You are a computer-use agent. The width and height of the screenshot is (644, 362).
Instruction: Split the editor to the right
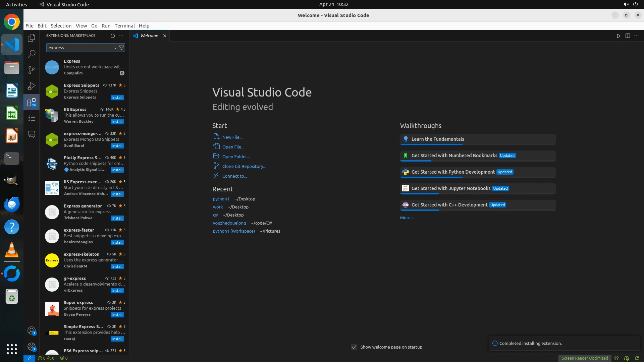tap(628, 36)
